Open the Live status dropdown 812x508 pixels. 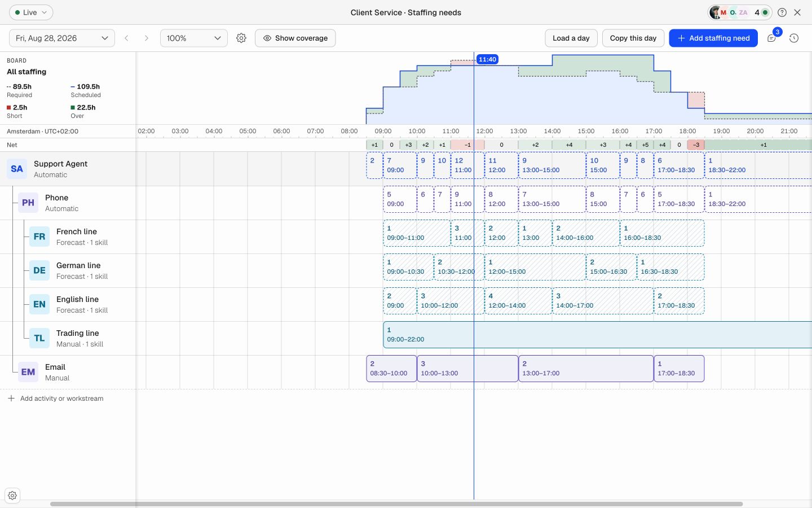pyautogui.click(x=31, y=12)
